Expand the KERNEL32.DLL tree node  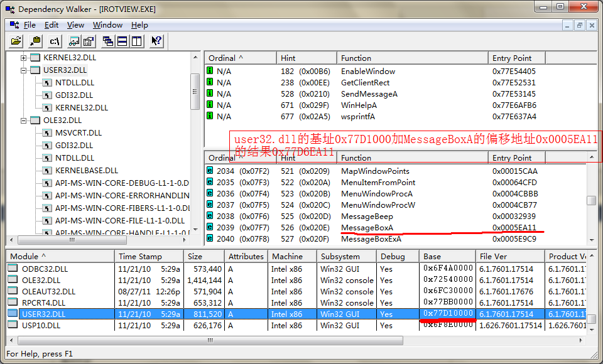pos(23,58)
